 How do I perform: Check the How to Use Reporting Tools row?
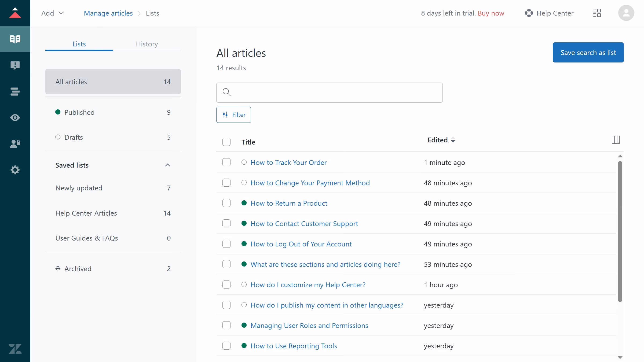[x=226, y=346]
